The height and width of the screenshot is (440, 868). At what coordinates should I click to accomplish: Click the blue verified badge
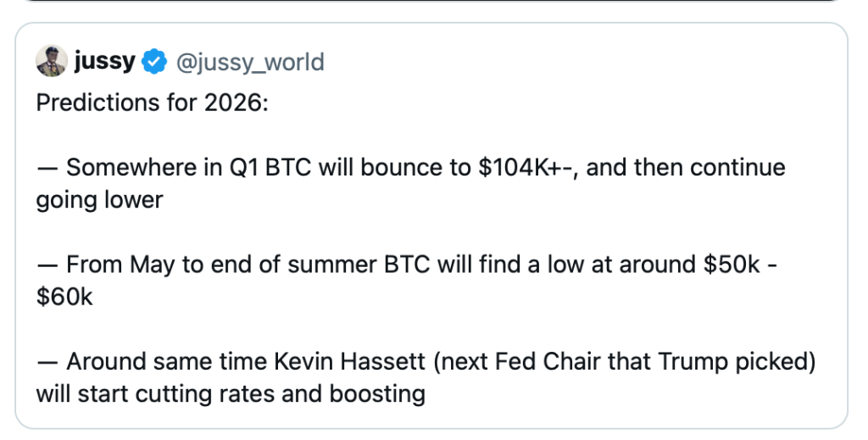[153, 62]
